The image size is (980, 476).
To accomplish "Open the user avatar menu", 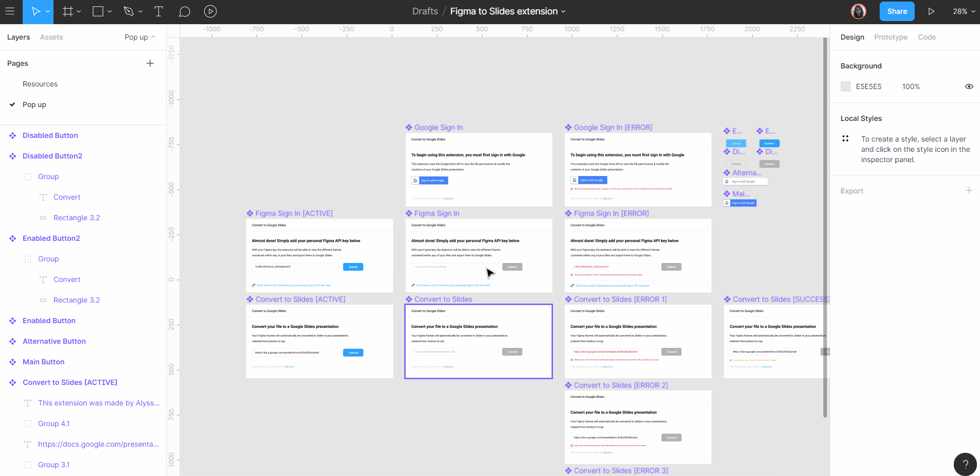I will (x=858, y=11).
